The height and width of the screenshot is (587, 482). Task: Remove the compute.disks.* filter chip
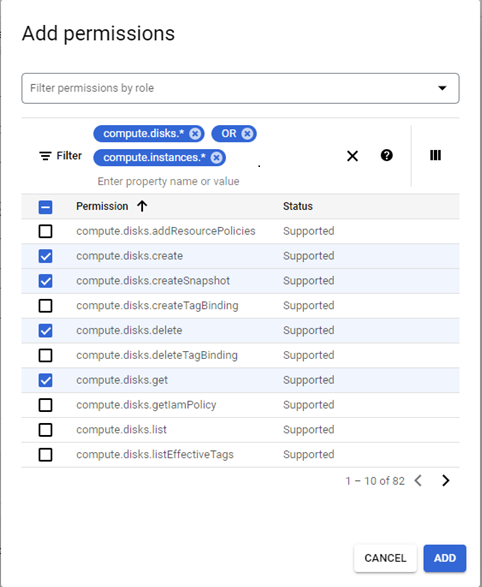[x=195, y=134]
